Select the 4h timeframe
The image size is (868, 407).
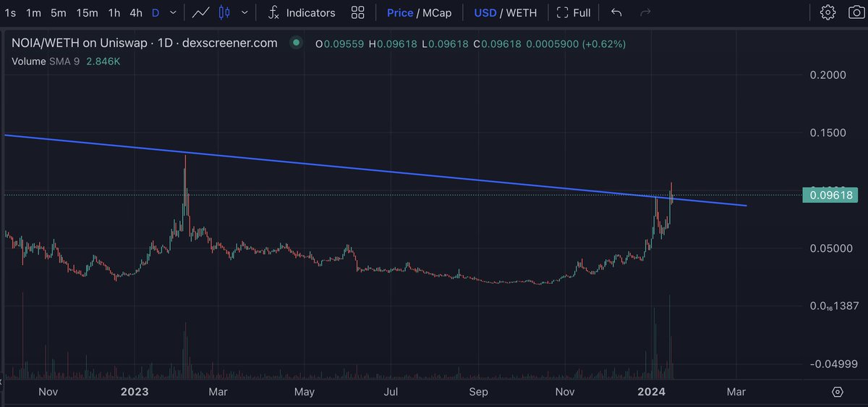(136, 12)
